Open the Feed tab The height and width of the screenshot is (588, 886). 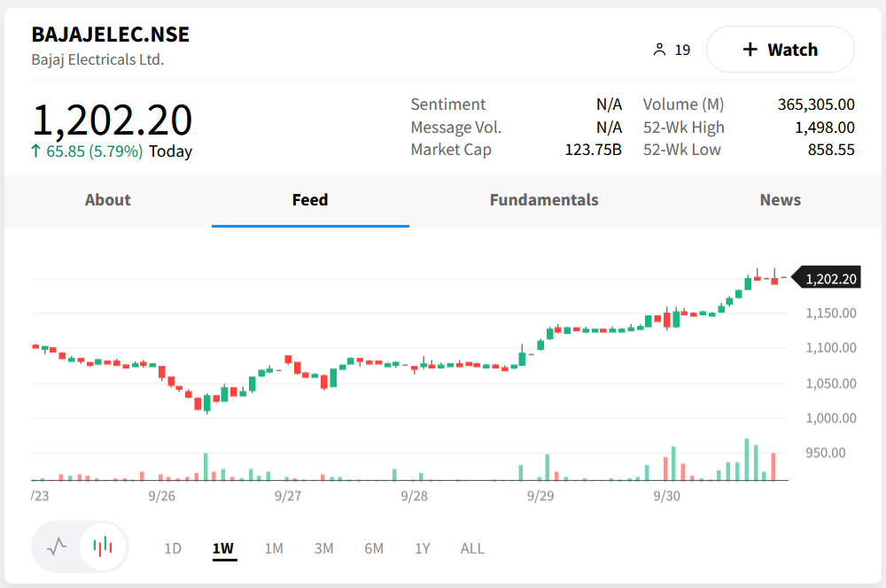point(310,200)
